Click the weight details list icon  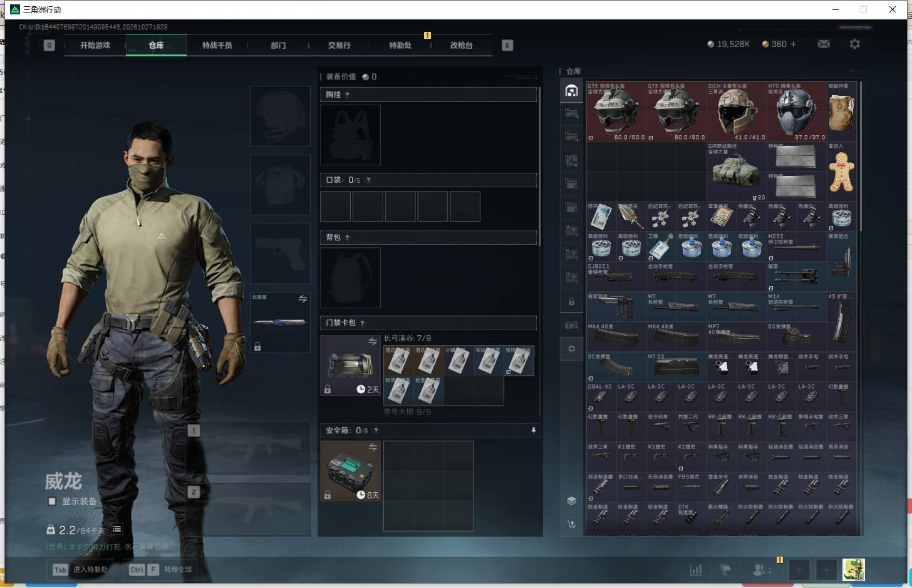(x=117, y=529)
